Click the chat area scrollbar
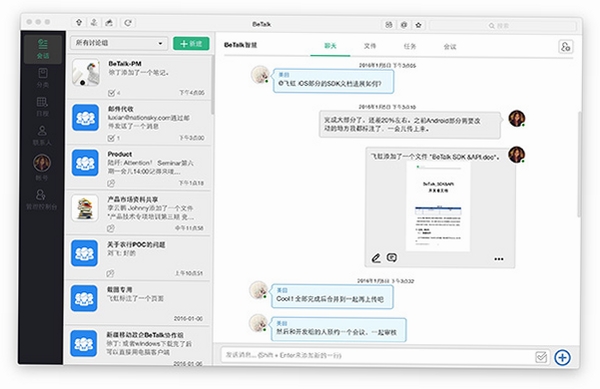Image resolution: width=600 pixels, height=389 pixels. pyautogui.click(x=579, y=164)
